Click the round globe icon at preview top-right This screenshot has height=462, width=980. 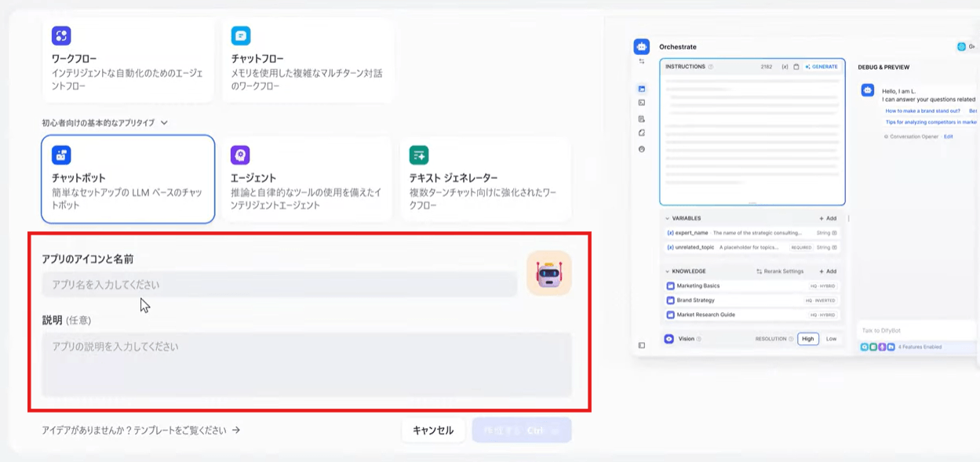point(961,47)
